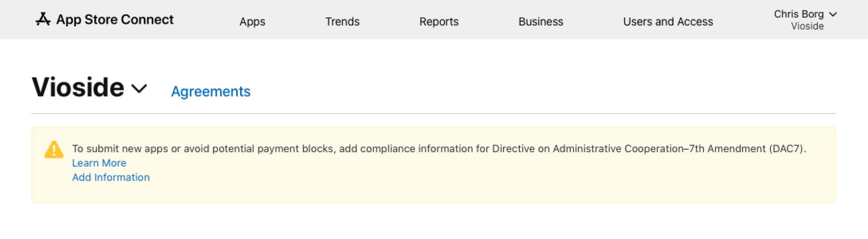Screen dimensions: 868x239
Task: Follow the Learn More link
Action: coord(99,163)
